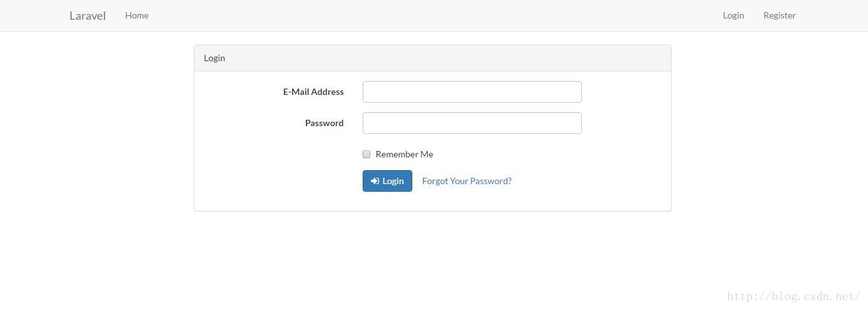Focus the Password text field
The height and width of the screenshot is (309, 868).
click(x=472, y=123)
